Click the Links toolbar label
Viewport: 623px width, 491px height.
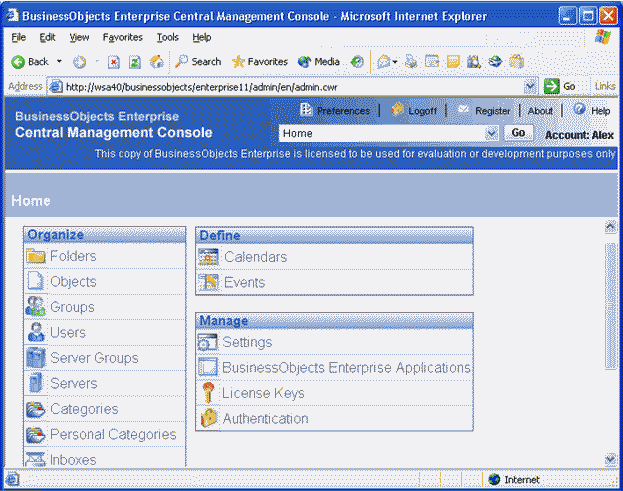[605, 86]
